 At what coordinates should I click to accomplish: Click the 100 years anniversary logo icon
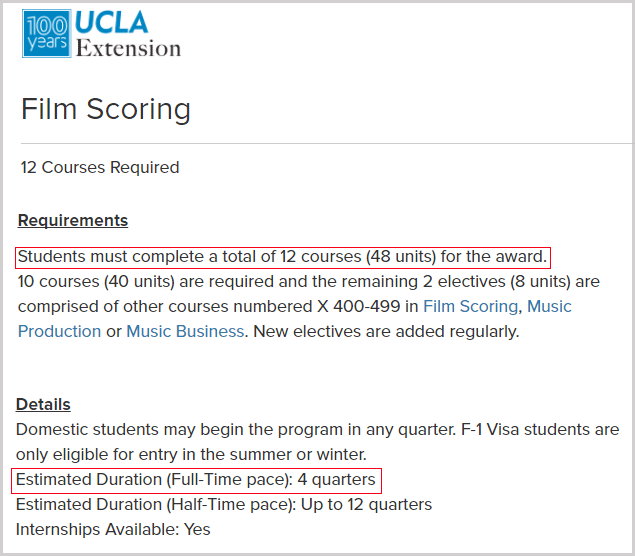pos(47,33)
